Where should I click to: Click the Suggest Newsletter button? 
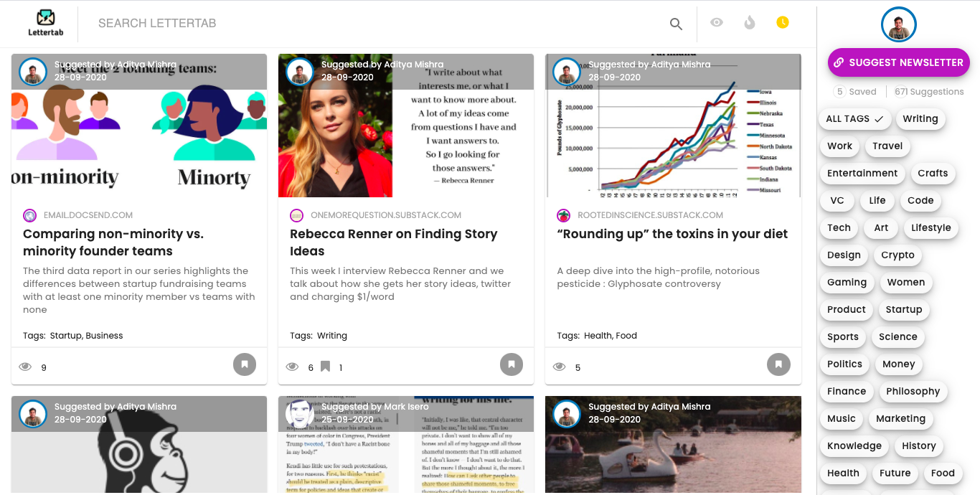click(x=899, y=62)
